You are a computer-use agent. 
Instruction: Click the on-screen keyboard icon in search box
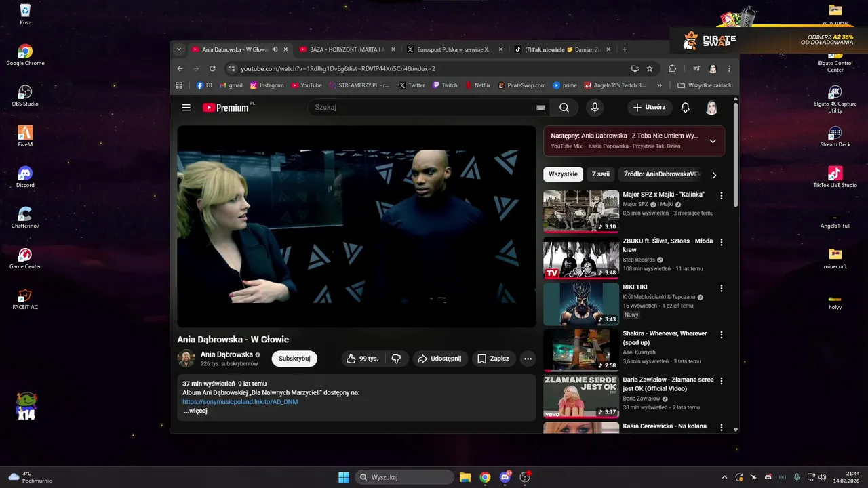pyautogui.click(x=540, y=107)
